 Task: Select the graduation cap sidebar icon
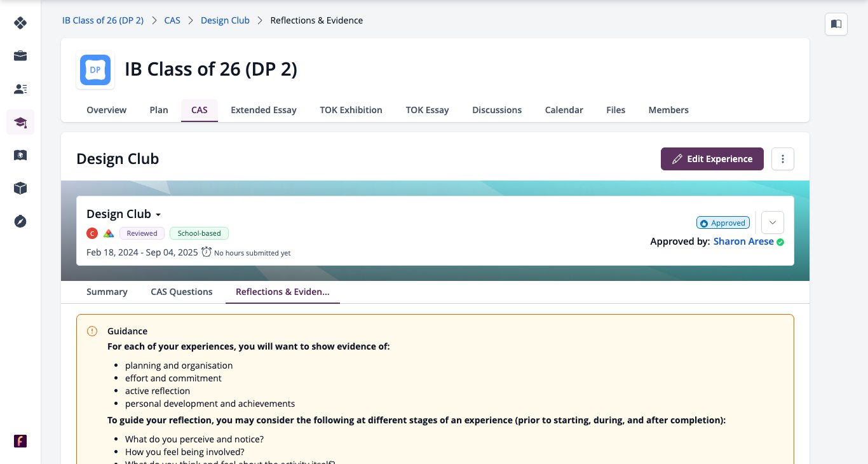coord(20,122)
